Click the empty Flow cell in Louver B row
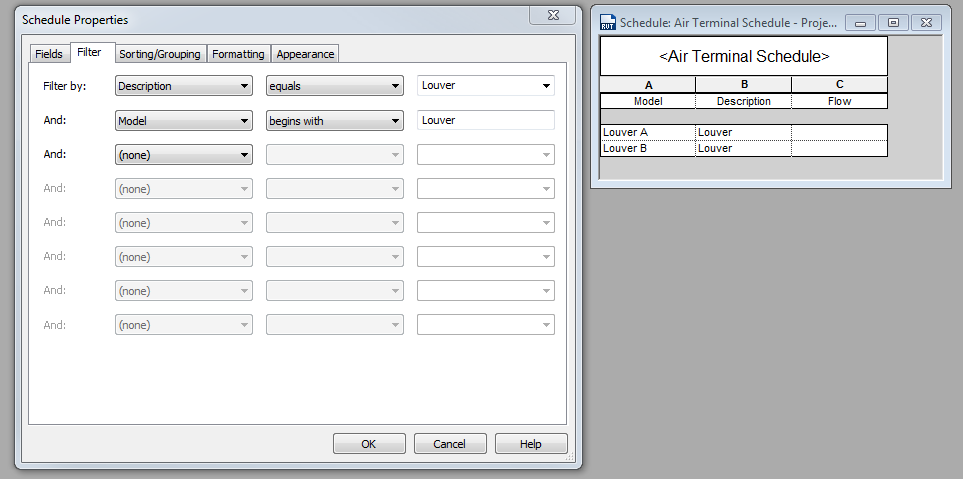This screenshot has width=963, height=479. pyautogui.click(x=840, y=148)
